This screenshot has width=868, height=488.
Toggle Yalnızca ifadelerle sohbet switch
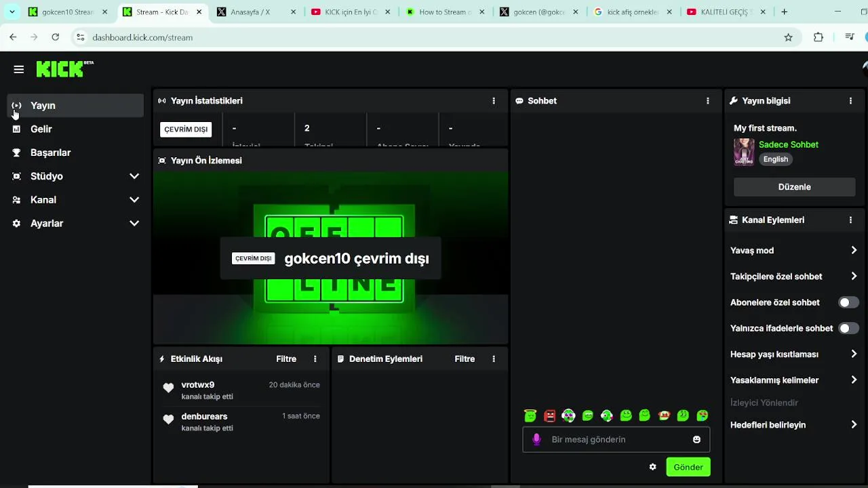click(848, 328)
